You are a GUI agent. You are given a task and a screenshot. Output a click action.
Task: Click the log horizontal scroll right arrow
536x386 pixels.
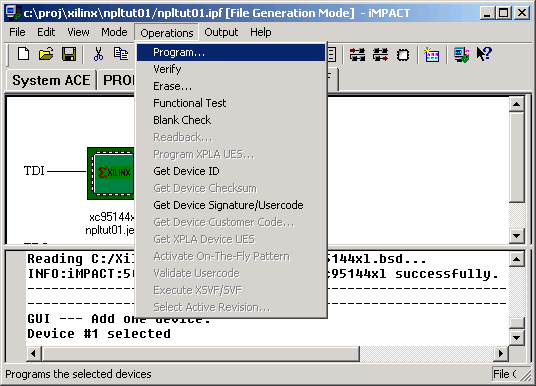[501, 353]
